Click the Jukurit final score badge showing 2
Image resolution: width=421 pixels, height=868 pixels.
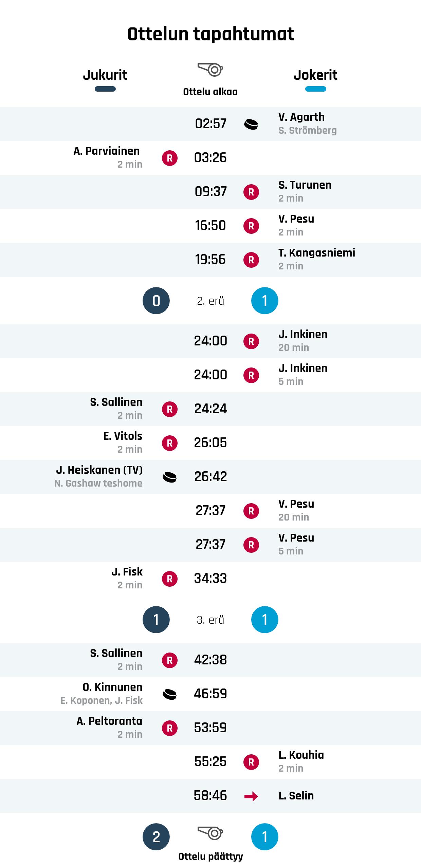[x=156, y=837]
